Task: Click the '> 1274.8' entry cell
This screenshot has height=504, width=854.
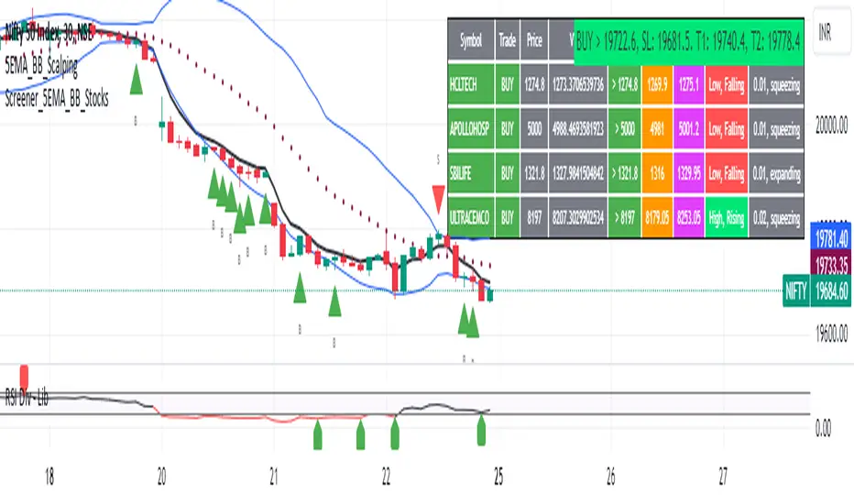Action: (624, 84)
